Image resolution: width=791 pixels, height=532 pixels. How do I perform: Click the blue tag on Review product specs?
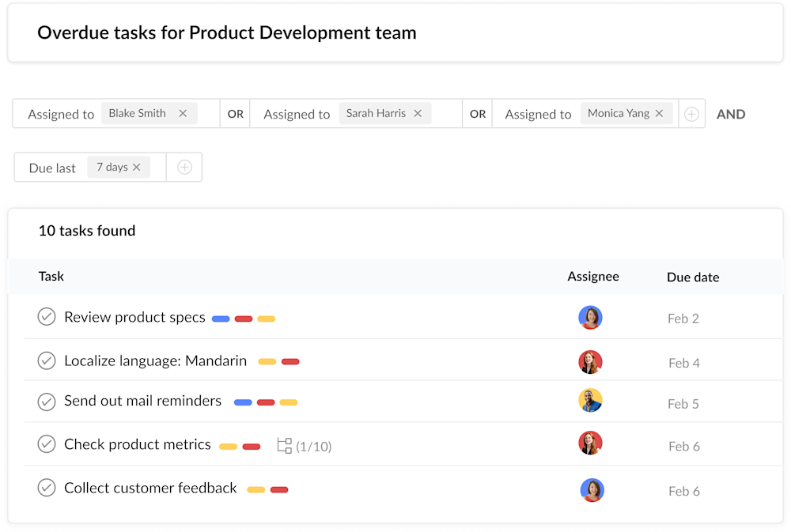tap(221, 319)
